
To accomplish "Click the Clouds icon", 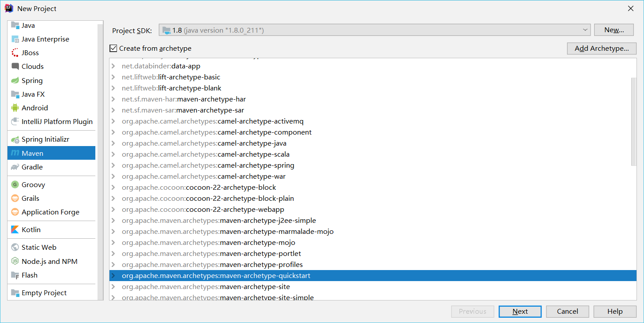I will (15, 66).
